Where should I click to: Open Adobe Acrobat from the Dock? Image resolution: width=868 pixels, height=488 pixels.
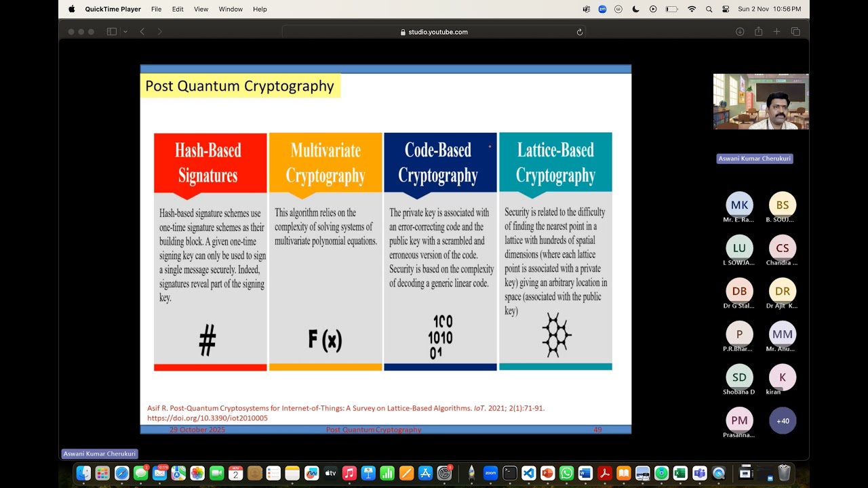604,472
